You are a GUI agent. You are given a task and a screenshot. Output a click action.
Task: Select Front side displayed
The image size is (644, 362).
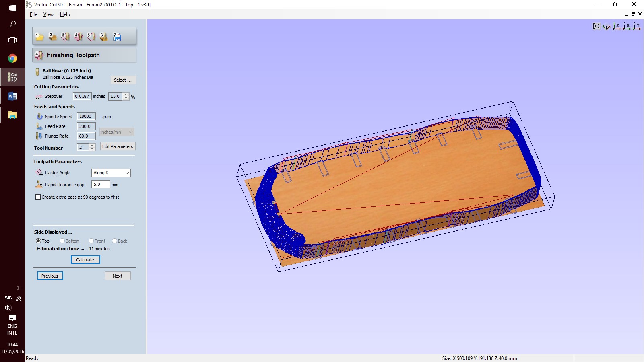point(91,241)
